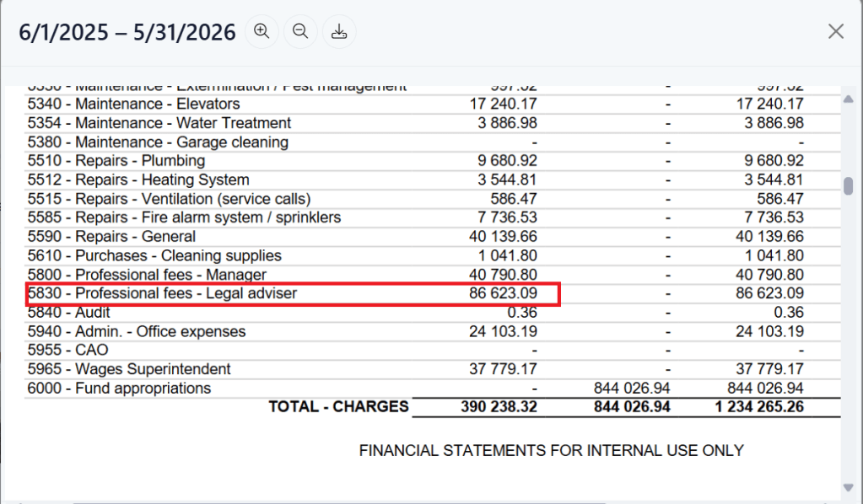Screen dimensions: 863x504
Task: Select the 5590 Repairs - General line
Action: pos(111,237)
